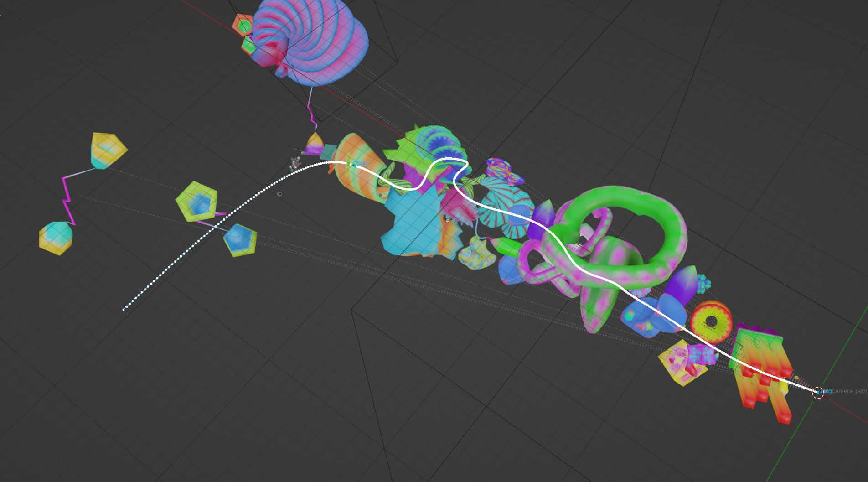Select the small gray circle empty object
This screenshot has width=868, height=482.
pyautogui.click(x=279, y=194)
